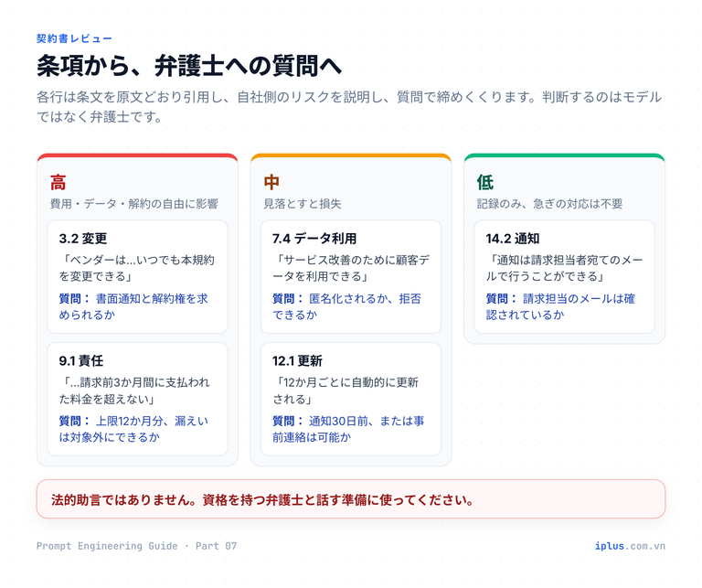Open the 9.1 責任 clause card title
The height and width of the screenshot is (588, 702).
point(81,361)
